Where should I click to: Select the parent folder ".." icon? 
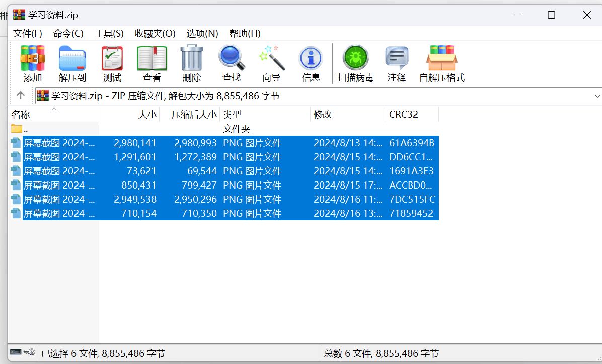tap(17, 129)
